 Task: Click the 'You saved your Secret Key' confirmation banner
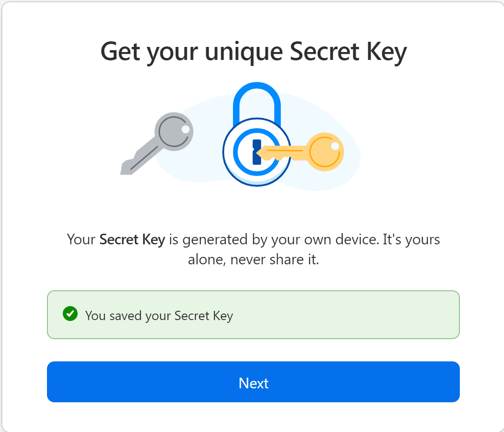(x=253, y=315)
